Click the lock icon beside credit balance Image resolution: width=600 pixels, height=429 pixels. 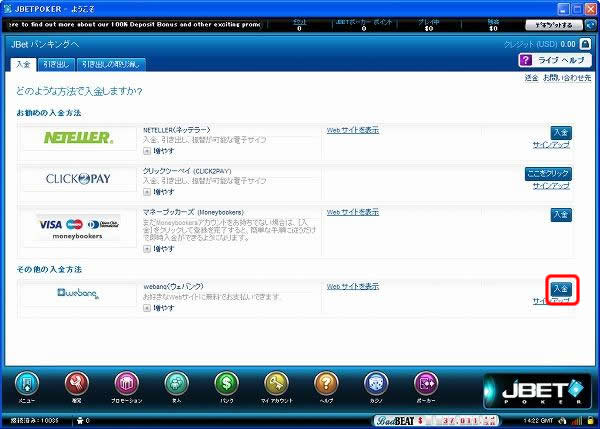tap(585, 44)
